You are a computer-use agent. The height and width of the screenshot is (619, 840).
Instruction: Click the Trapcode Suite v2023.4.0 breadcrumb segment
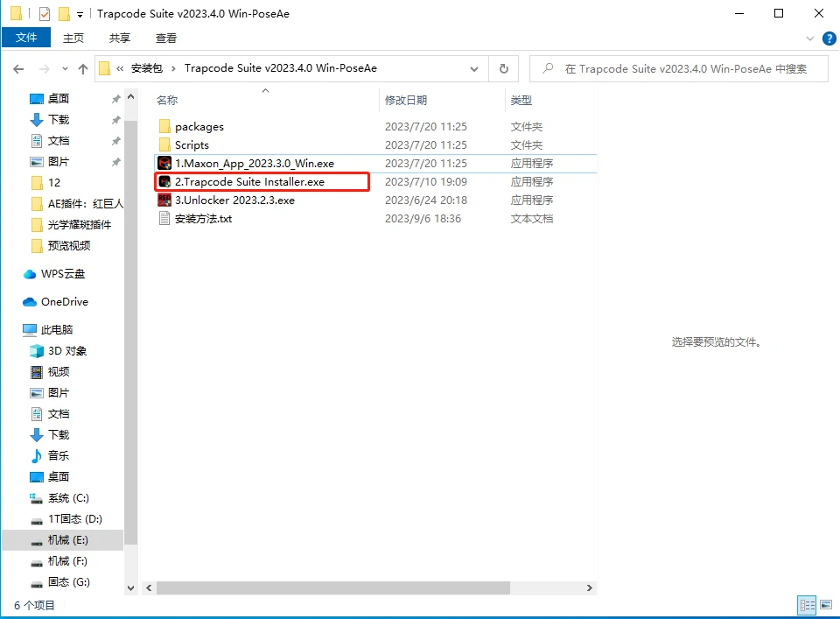click(281, 68)
